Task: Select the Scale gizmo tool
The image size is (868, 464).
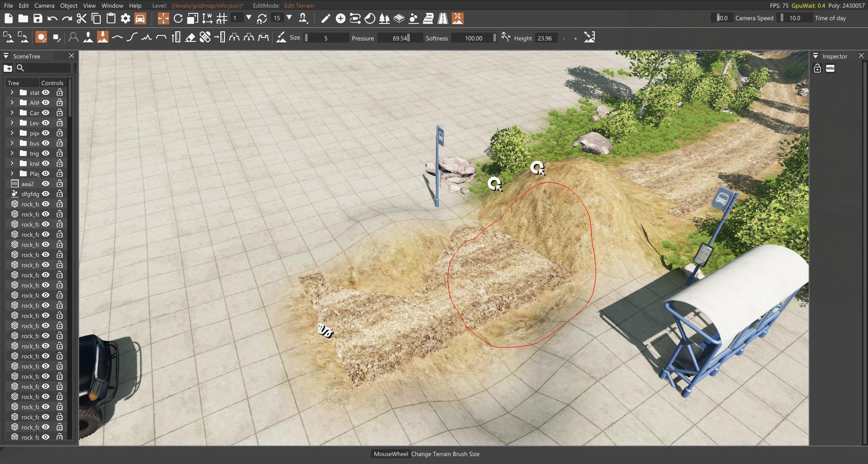Action: (x=193, y=18)
